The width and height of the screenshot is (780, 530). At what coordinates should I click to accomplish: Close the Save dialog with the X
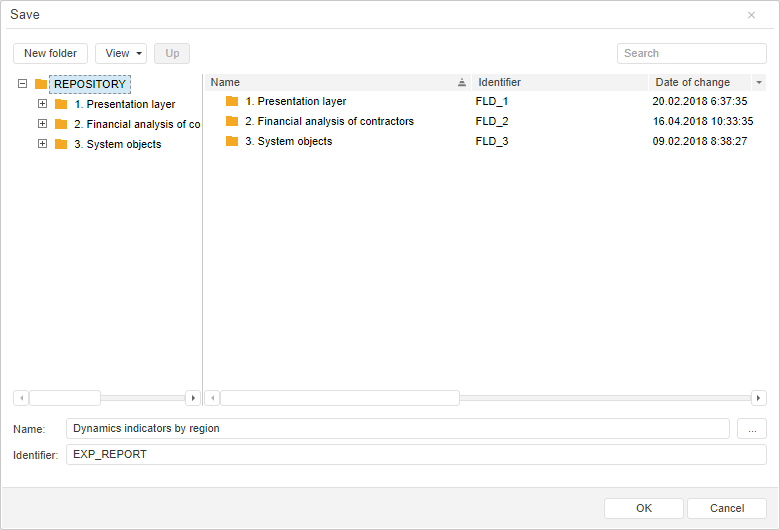751,15
